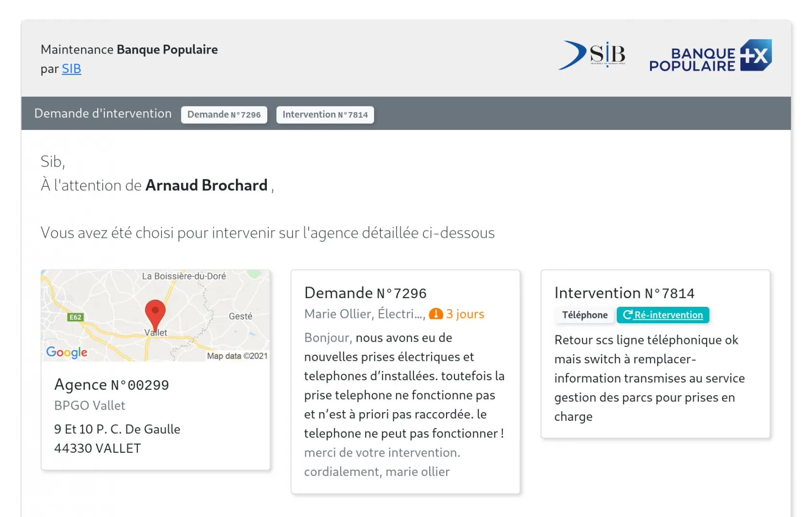The height and width of the screenshot is (517, 812).
Task: Select the Intervention N°7814 header badge
Action: point(325,115)
